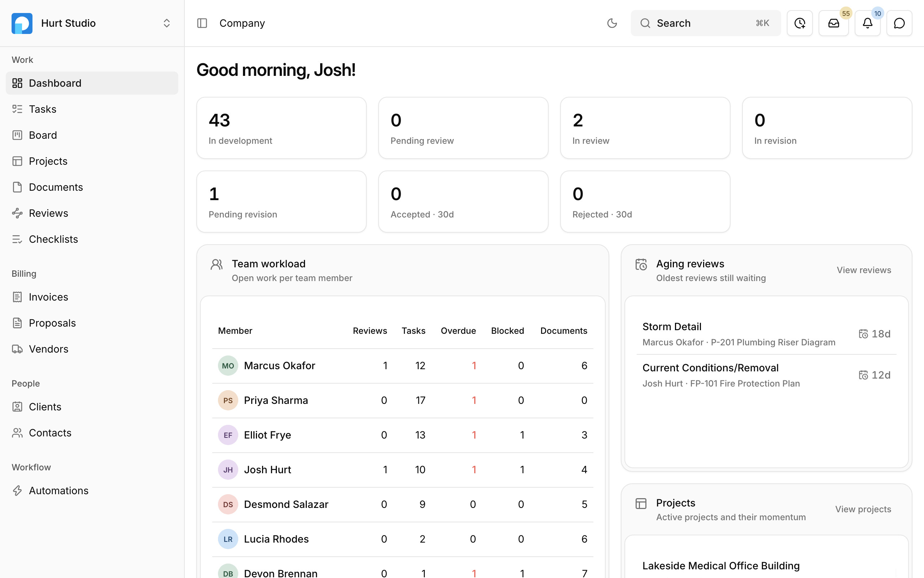The image size is (924, 578).
Task: Click the Proposals sidebar icon
Action: 17,323
